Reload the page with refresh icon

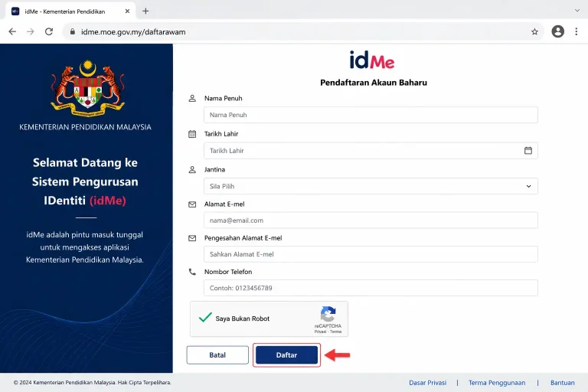click(x=49, y=32)
